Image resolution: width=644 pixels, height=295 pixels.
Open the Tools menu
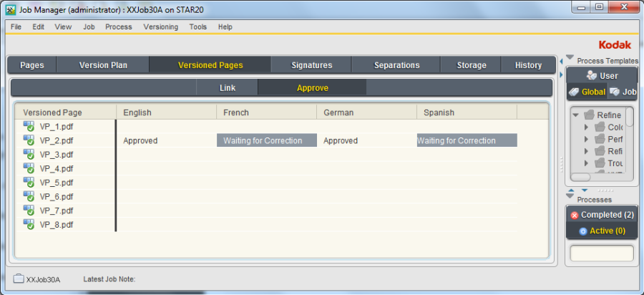[198, 26]
